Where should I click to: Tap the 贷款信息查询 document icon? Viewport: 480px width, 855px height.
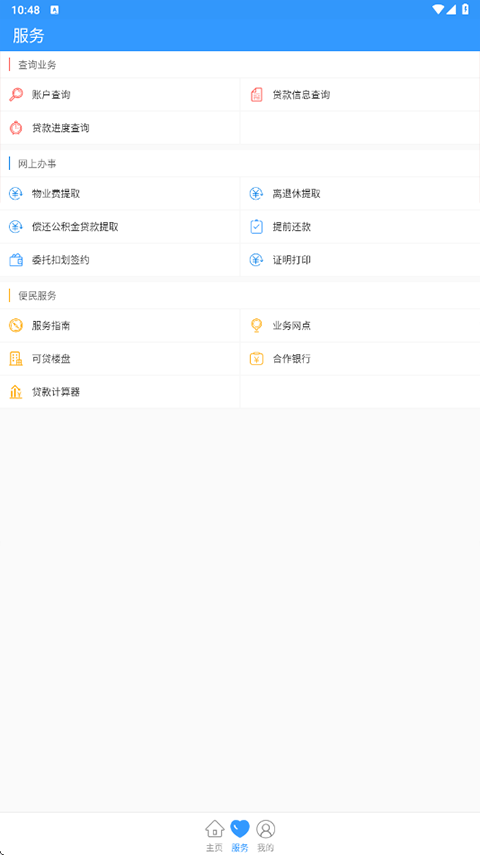(256, 95)
